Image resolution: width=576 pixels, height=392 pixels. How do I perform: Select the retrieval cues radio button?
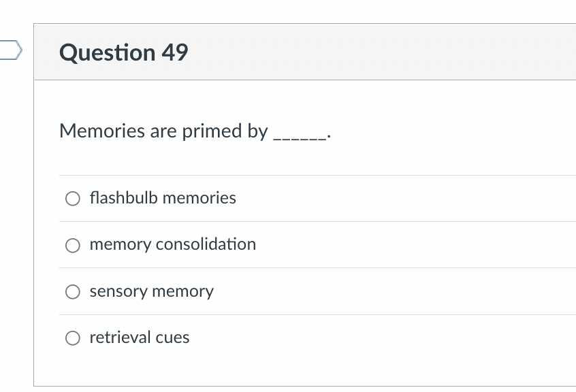tap(73, 337)
